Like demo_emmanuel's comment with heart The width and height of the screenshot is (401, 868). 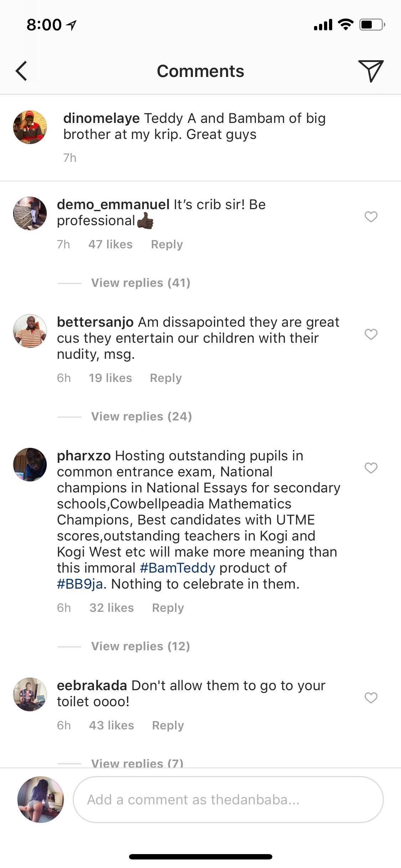(x=371, y=216)
